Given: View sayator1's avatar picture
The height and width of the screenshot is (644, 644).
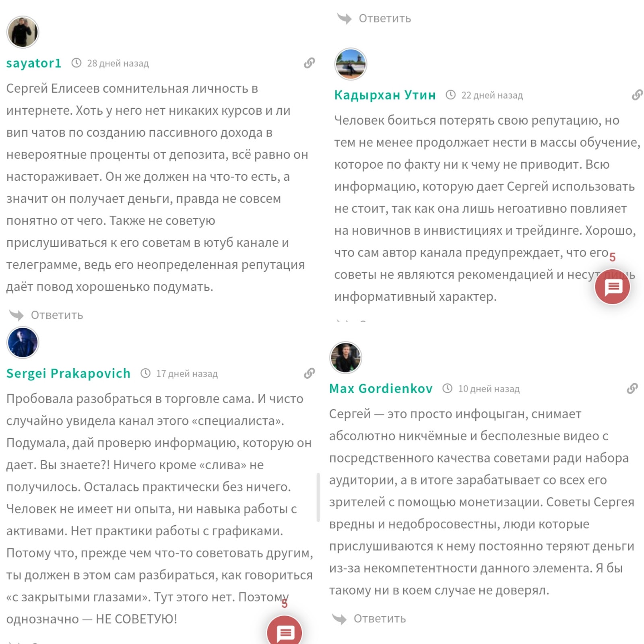Looking at the screenshot, I should [x=23, y=32].
